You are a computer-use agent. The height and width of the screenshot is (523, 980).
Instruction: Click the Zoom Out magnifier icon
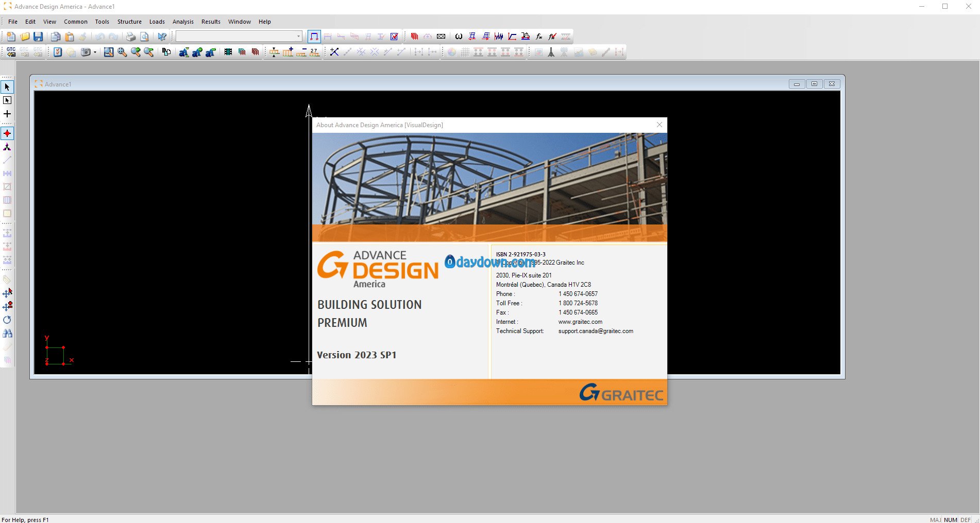tap(149, 52)
